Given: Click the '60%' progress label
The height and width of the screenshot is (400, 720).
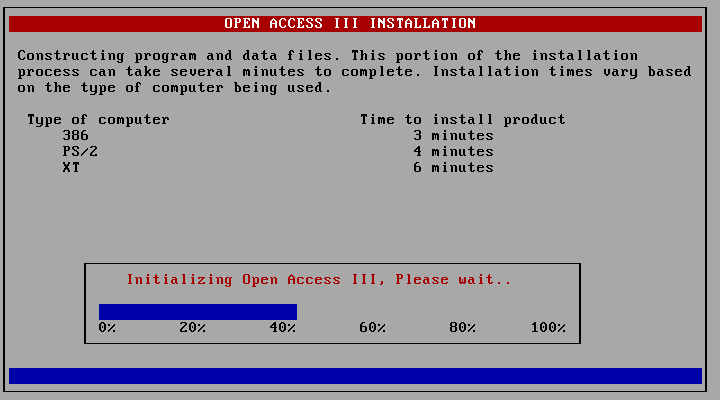Looking at the screenshot, I should [x=372, y=327].
